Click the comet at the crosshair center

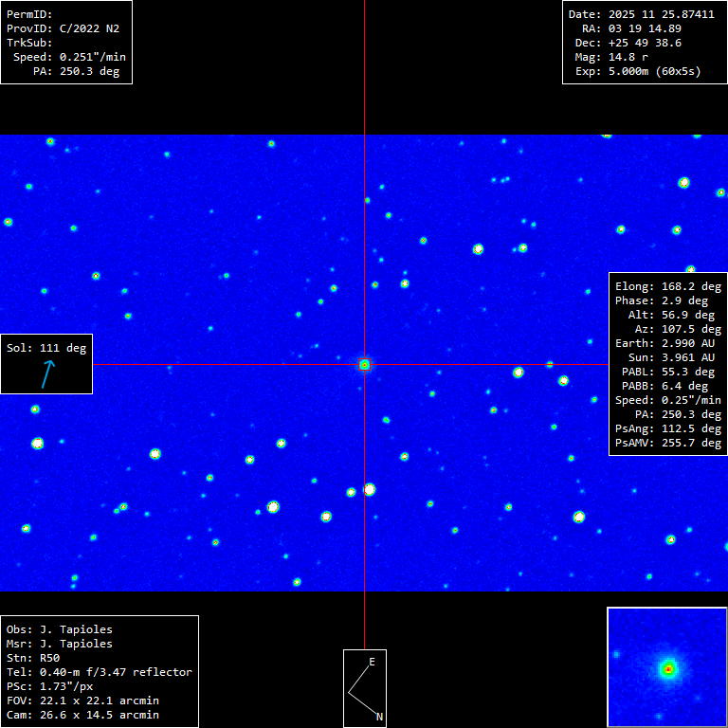point(364,364)
